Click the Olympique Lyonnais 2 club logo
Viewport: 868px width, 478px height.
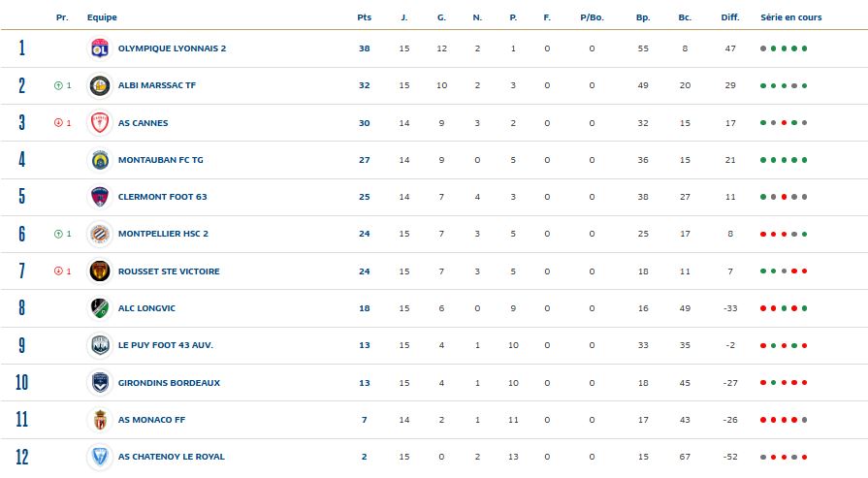[x=99, y=48]
